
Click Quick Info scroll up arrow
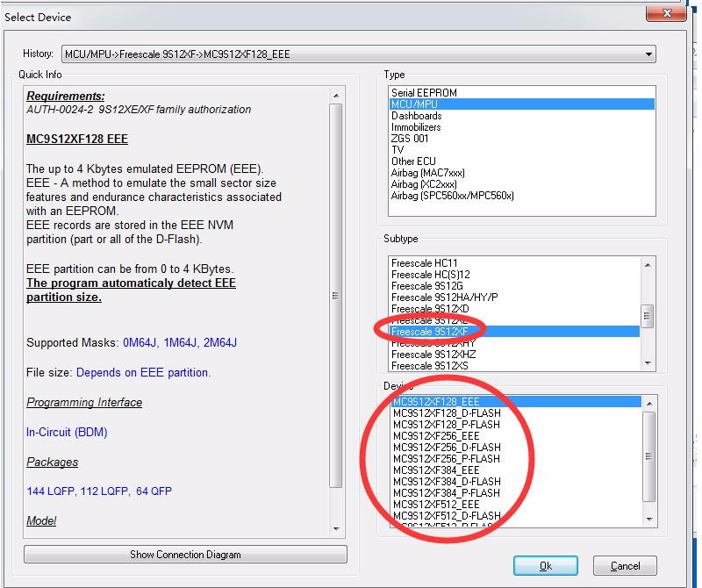336,96
